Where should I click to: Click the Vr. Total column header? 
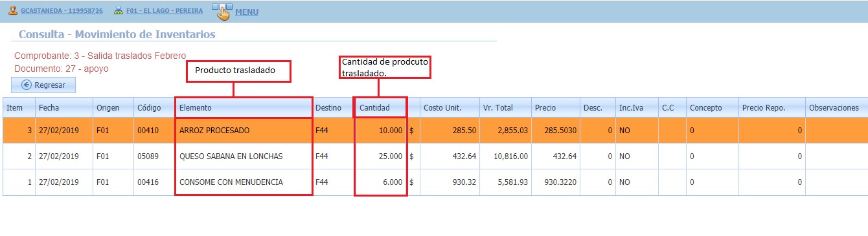pos(505,107)
